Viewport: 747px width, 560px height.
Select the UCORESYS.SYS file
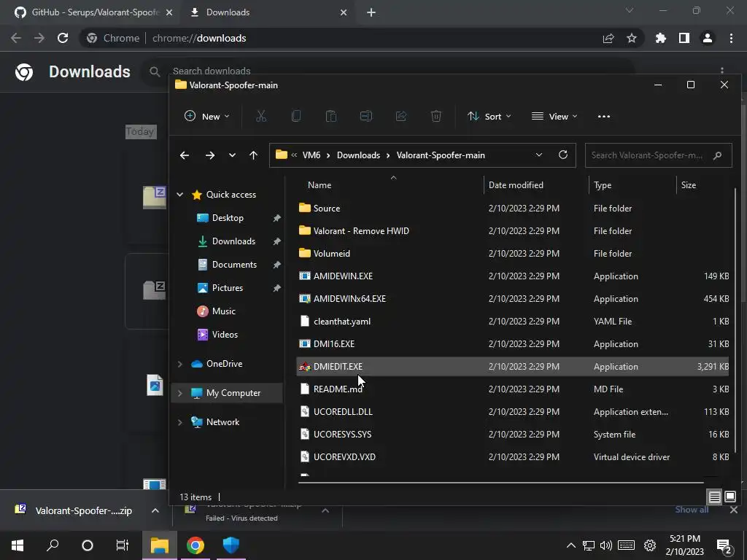click(x=513, y=435)
